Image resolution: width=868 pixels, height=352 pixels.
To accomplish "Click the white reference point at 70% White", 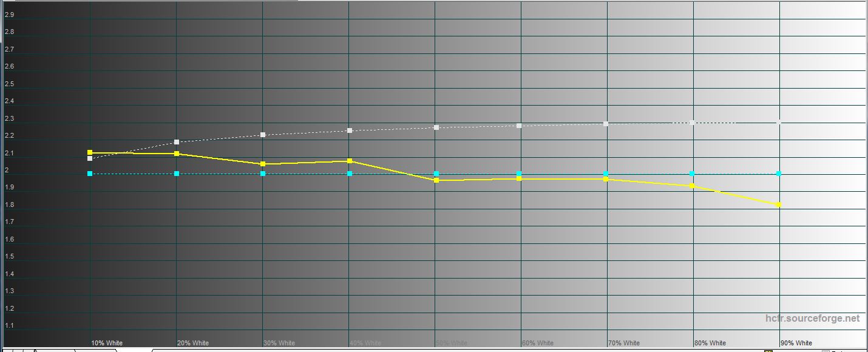I will 606,124.
